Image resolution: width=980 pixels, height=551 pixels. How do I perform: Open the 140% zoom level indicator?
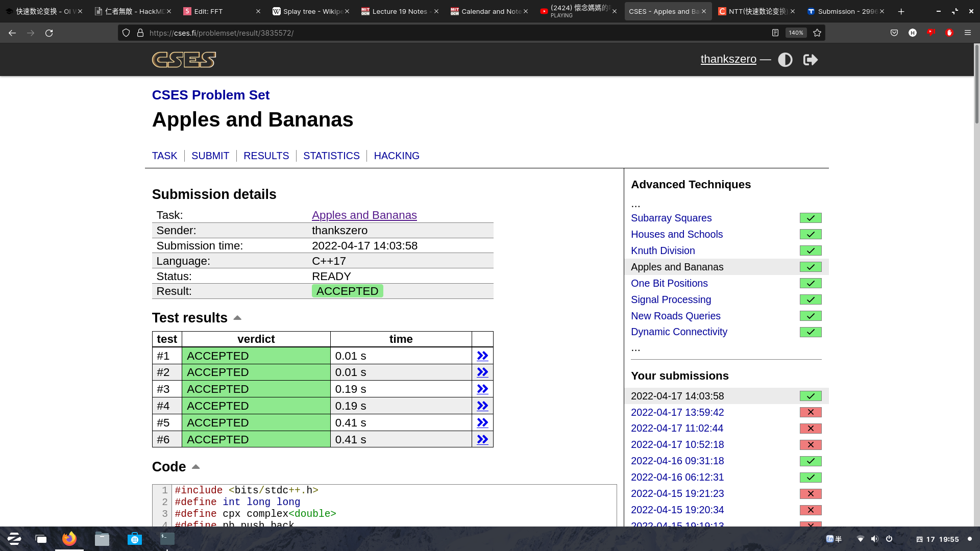click(796, 33)
